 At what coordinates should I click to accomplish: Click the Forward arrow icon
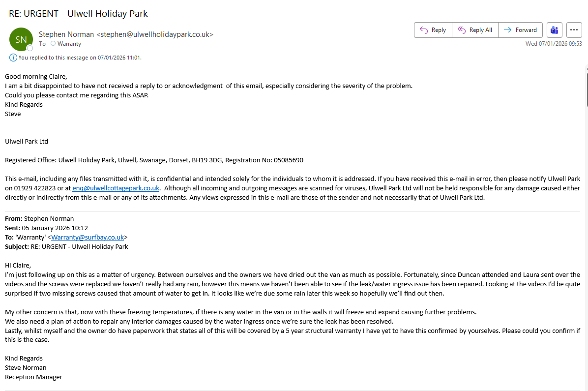click(507, 30)
